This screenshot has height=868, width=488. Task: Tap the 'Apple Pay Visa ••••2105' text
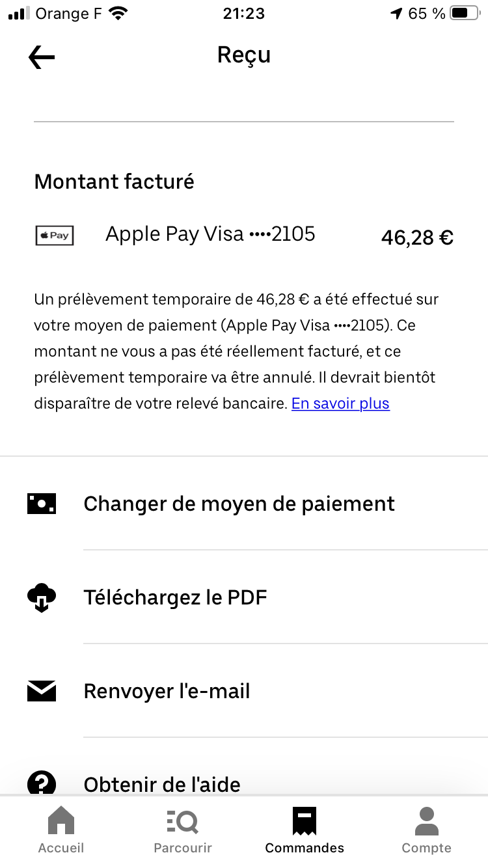click(210, 234)
